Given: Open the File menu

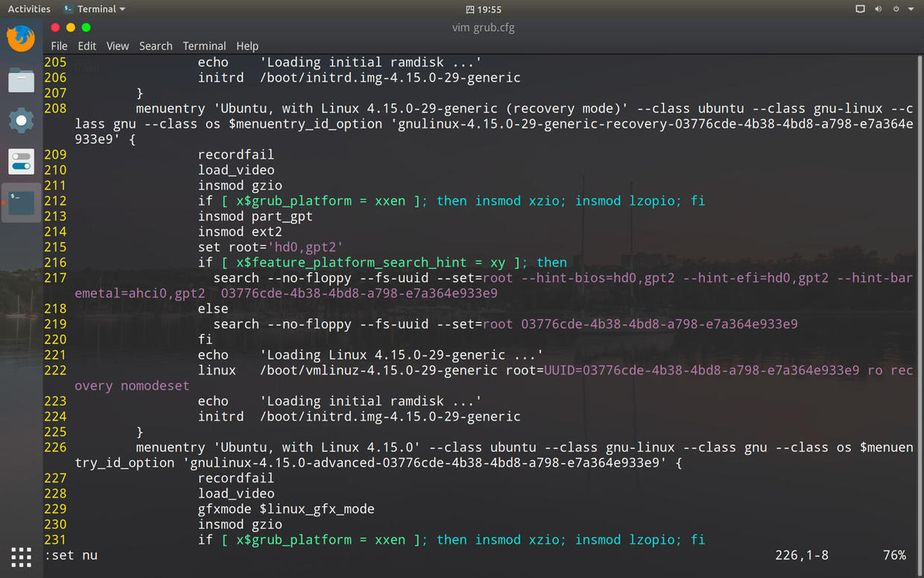Looking at the screenshot, I should 59,45.
